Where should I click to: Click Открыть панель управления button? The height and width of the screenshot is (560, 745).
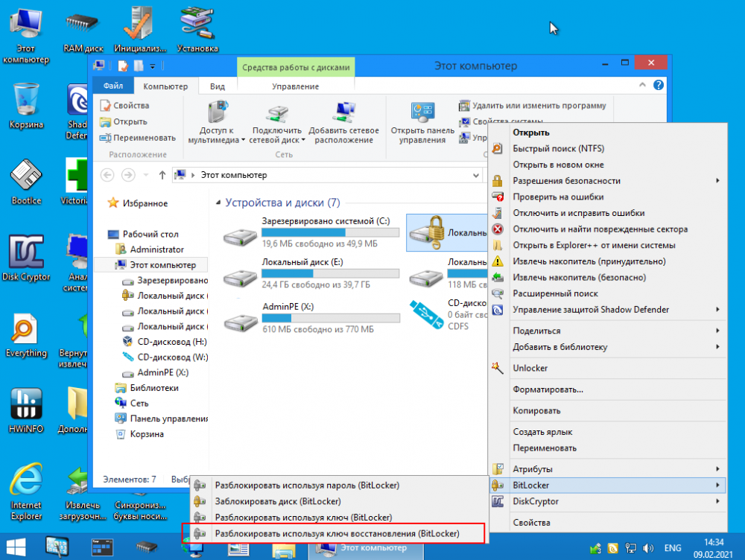pyautogui.click(x=422, y=122)
